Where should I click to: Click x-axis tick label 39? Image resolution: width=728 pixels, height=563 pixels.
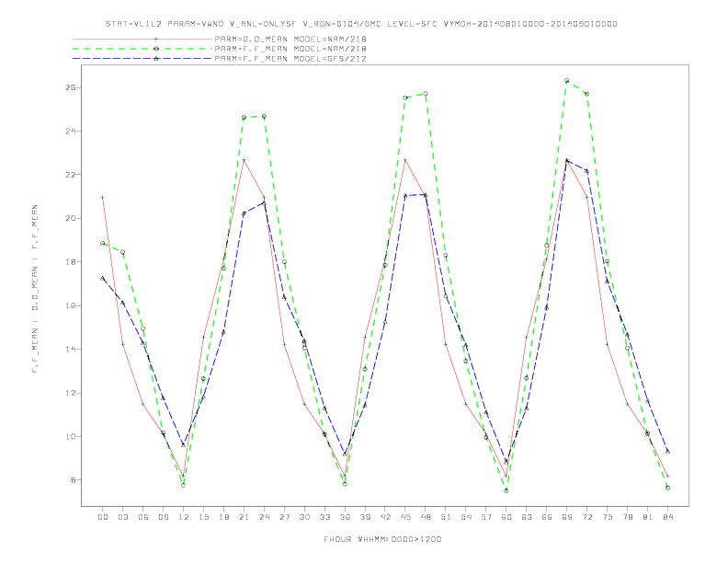(365, 517)
